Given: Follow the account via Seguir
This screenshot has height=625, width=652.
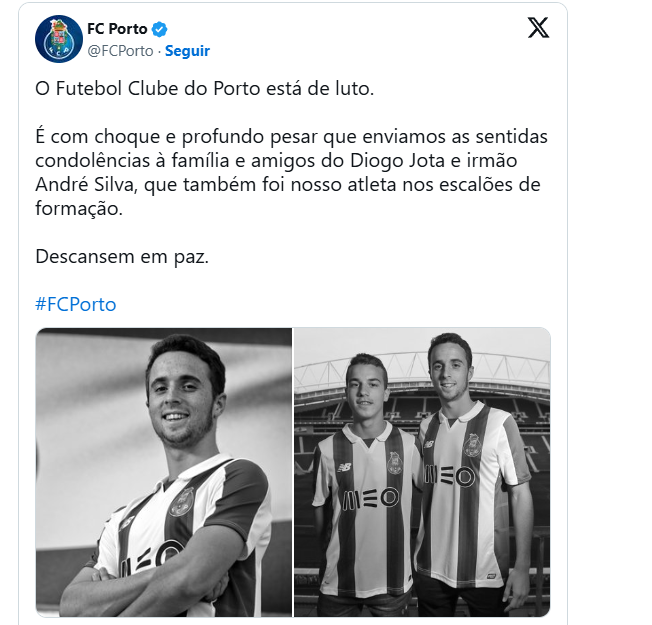Looking at the screenshot, I should (187, 51).
